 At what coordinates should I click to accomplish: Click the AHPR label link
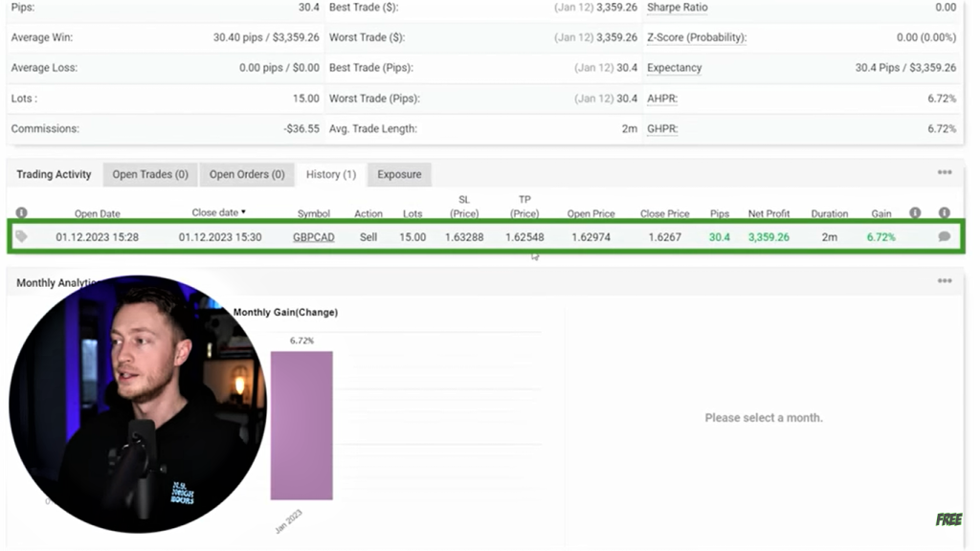661,99
